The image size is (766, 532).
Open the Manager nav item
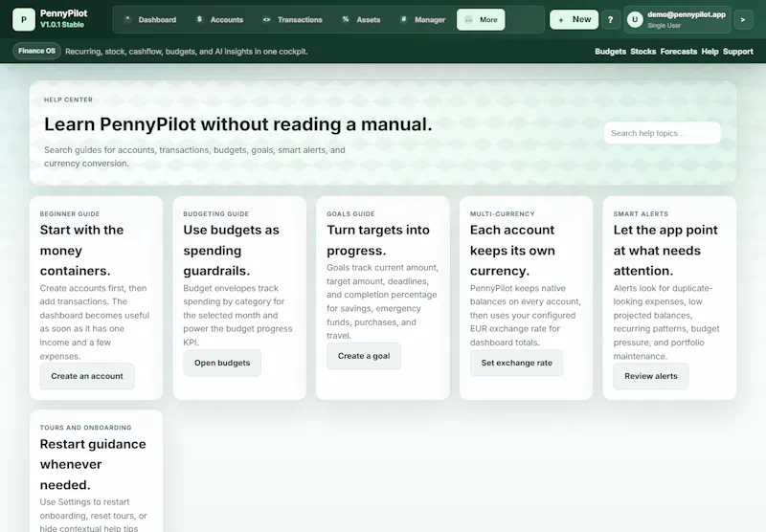[423, 19]
